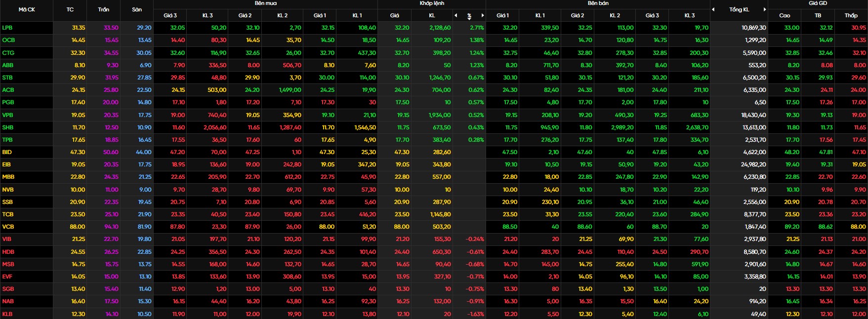Screen dimensions: 868x319
Task: Click the TB column header
Action: (x=818, y=16)
